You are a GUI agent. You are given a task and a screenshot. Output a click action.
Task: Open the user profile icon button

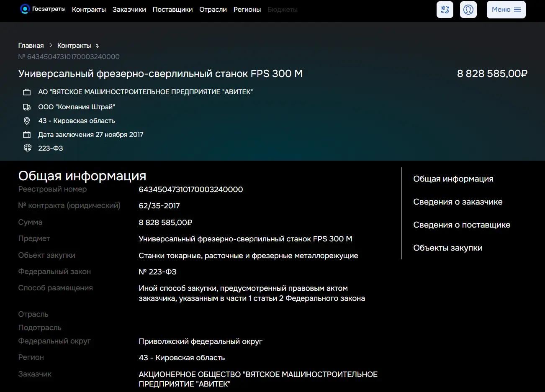click(x=468, y=10)
